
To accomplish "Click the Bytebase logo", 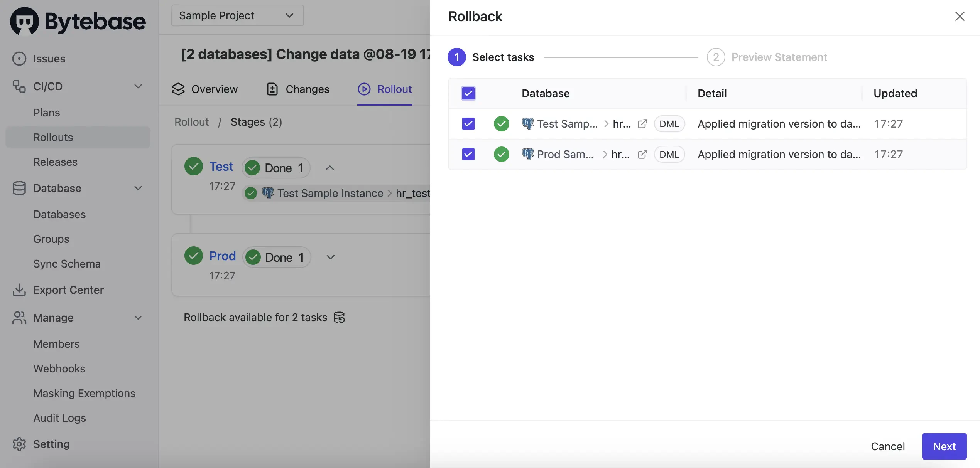I will point(78,21).
